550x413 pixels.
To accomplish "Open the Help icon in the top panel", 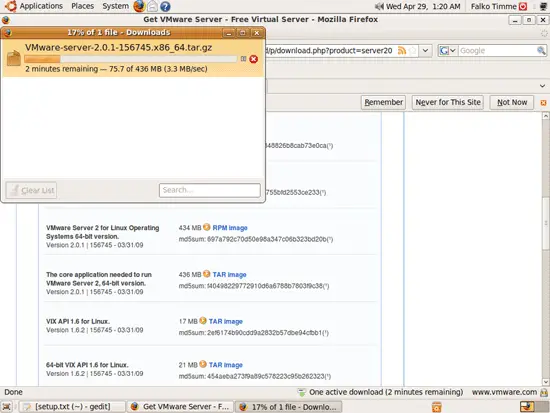I will click(165, 6).
